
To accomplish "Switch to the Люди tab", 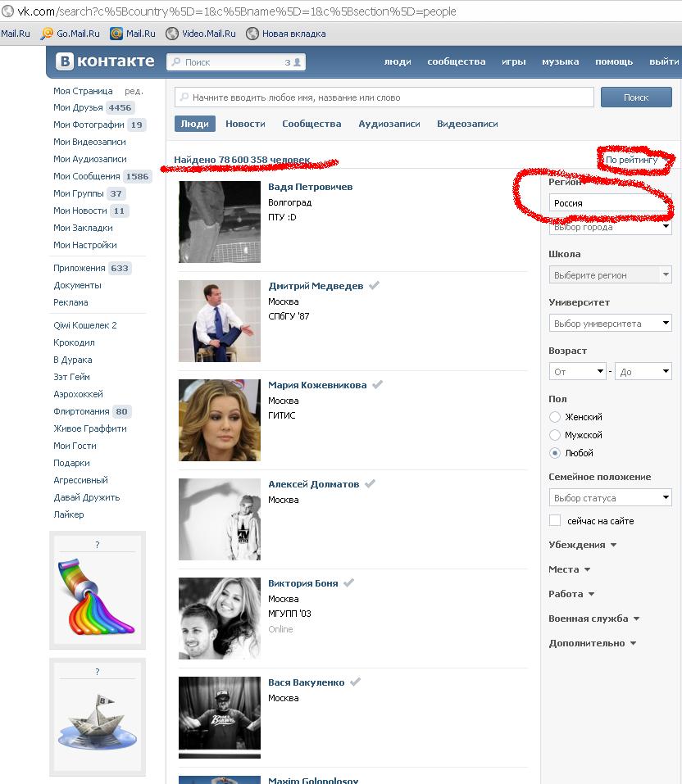I will tap(194, 124).
